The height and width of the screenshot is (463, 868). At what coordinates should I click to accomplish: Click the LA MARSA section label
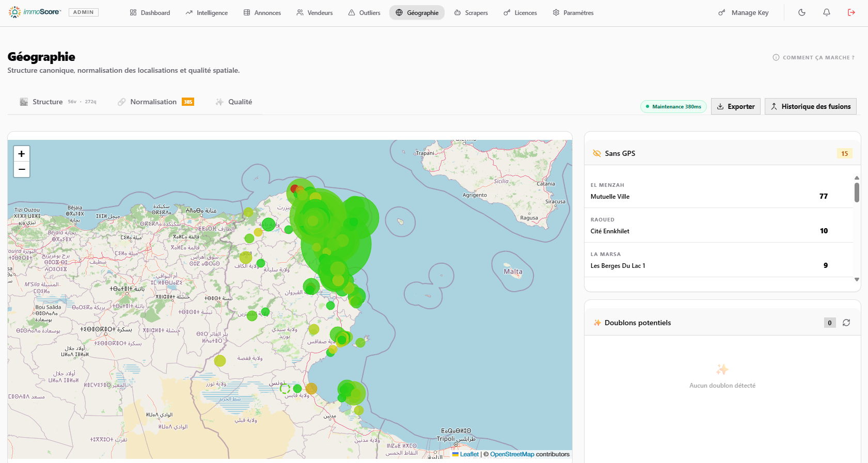pyautogui.click(x=606, y=254)
